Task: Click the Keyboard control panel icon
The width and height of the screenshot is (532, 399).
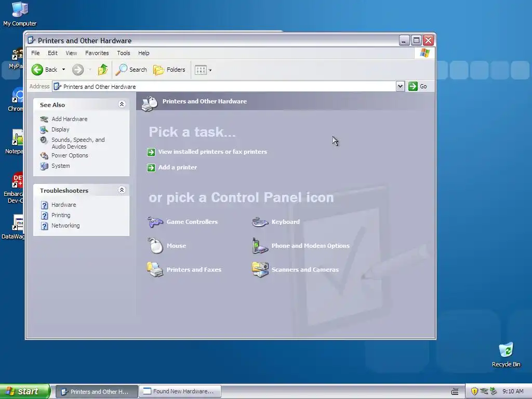Action: (x=260, y=222)
